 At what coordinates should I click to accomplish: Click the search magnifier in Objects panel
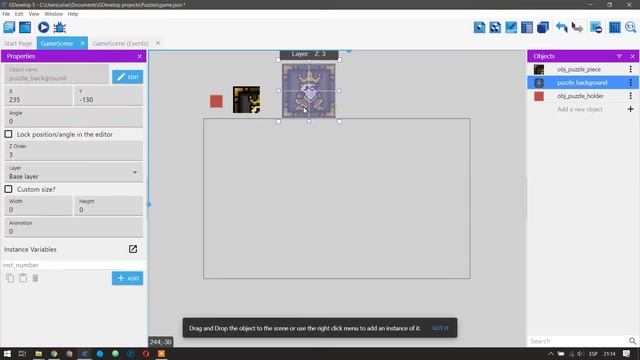tap(632, 341)
